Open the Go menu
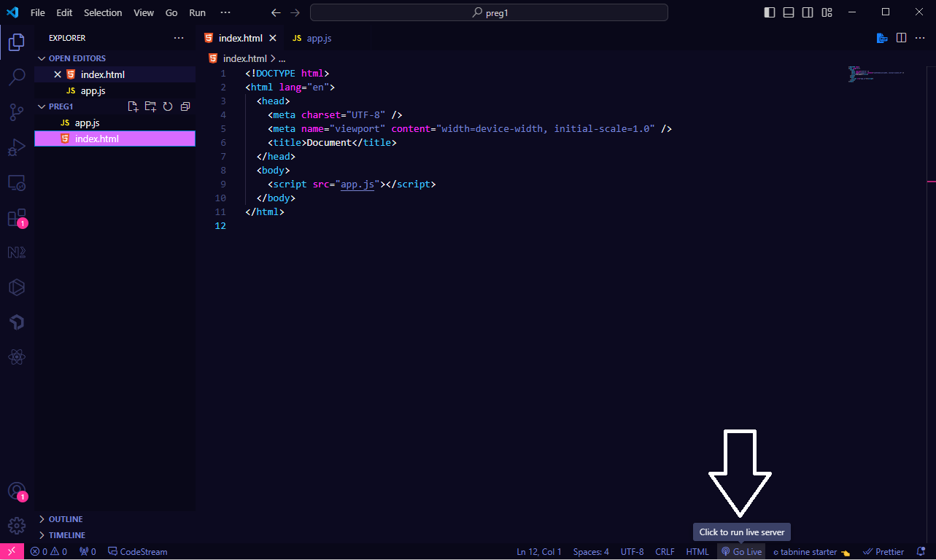Screen dimensions: 936x560 [x=171, y=12]
